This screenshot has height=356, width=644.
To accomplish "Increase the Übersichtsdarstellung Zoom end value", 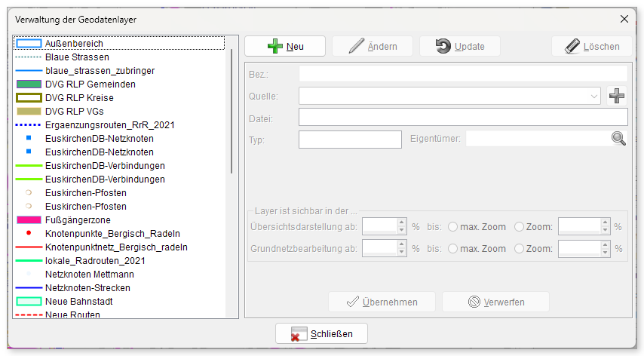I will pyautogui.click(x=605, y=222).
